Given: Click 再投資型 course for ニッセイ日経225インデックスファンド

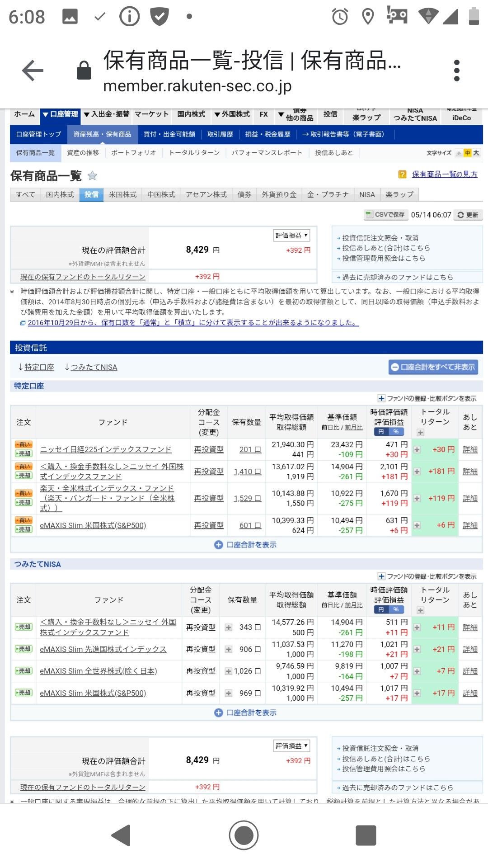Looking at the screenshot, I should pos(209,449).
